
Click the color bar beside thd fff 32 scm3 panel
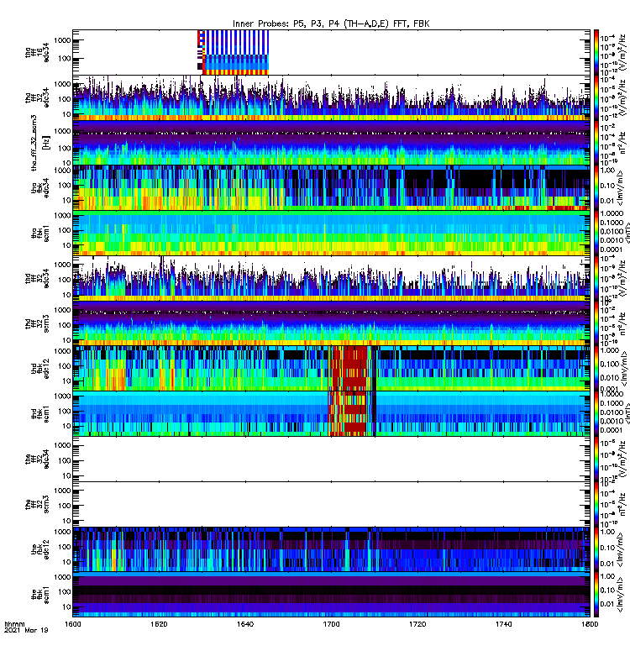click(x=596, y=323)
